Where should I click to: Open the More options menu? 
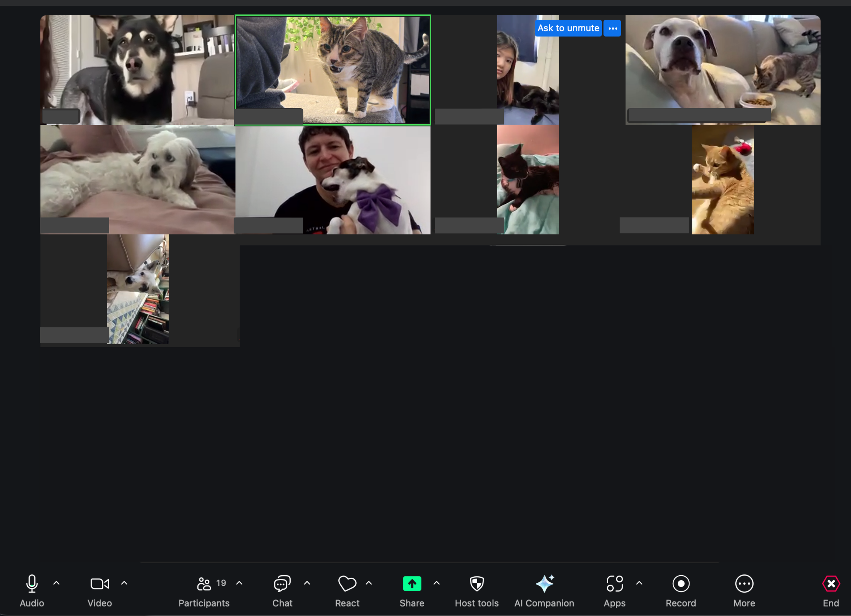click(744, 583)
